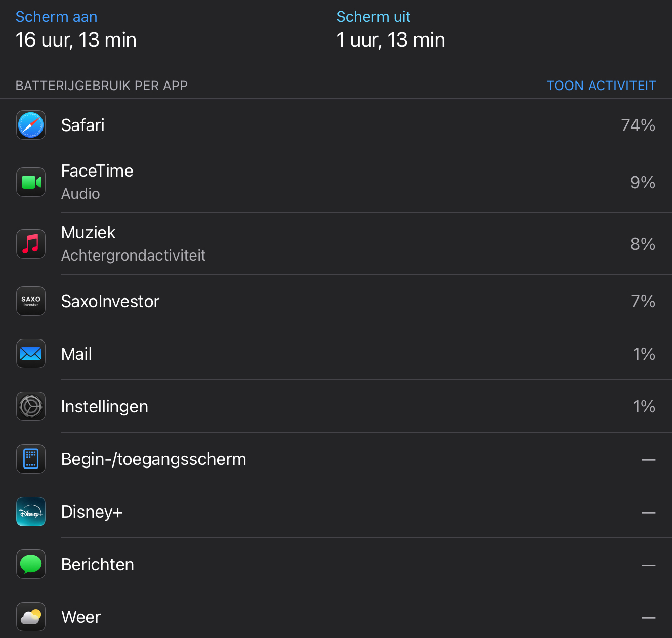The height and width of the screenshot is (638, 672).
Task: Tap the Begin-/toegangsscherm icon
Action: 31,459
